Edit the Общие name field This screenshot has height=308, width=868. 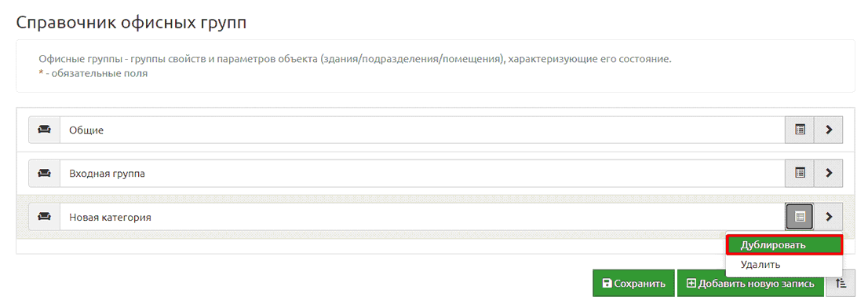pos(423,130)
